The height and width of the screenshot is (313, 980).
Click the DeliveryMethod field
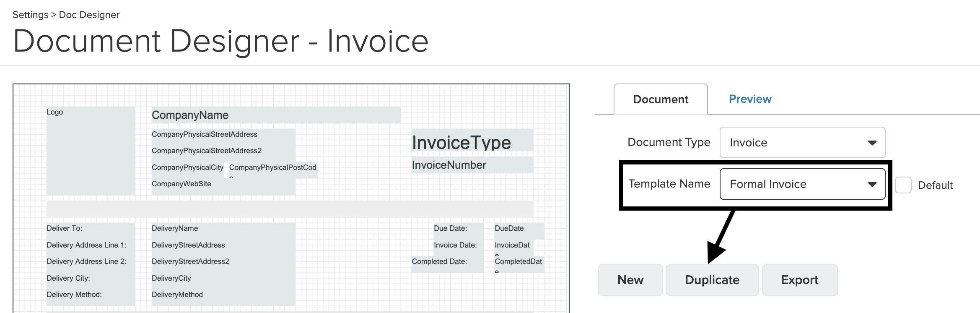[177, 295]
